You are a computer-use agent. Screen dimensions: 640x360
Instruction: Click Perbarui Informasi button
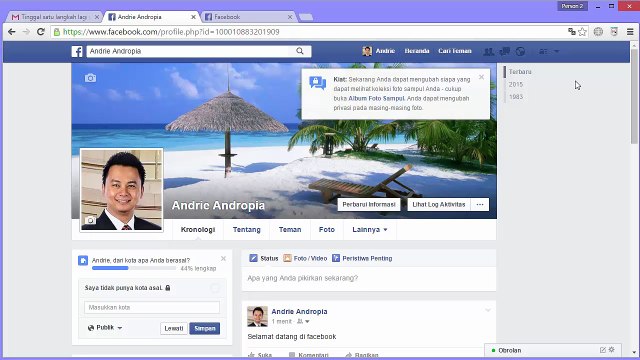(x=369, y=204)
